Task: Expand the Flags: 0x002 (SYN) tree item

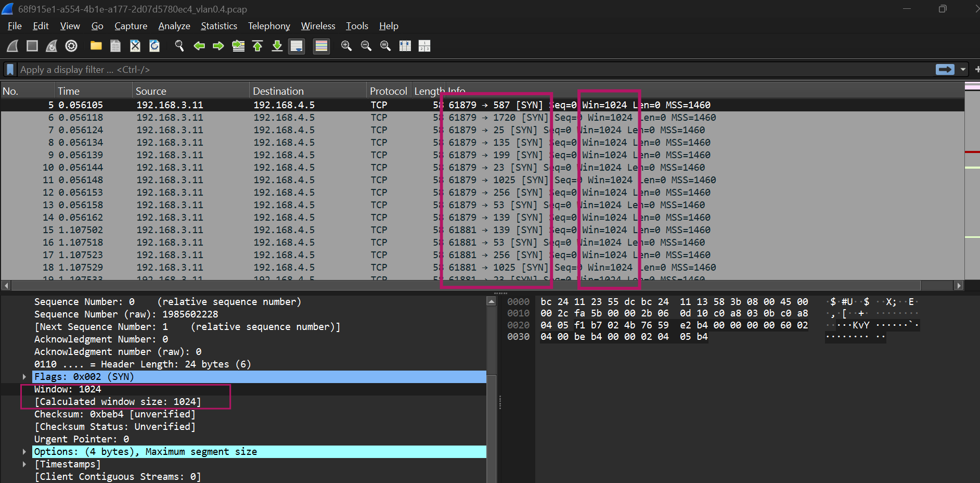Action: click(x=24, y=377)
